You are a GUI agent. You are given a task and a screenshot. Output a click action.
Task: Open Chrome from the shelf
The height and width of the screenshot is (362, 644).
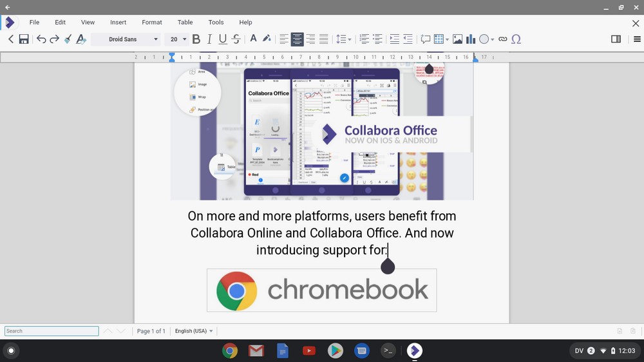[230, 350]
